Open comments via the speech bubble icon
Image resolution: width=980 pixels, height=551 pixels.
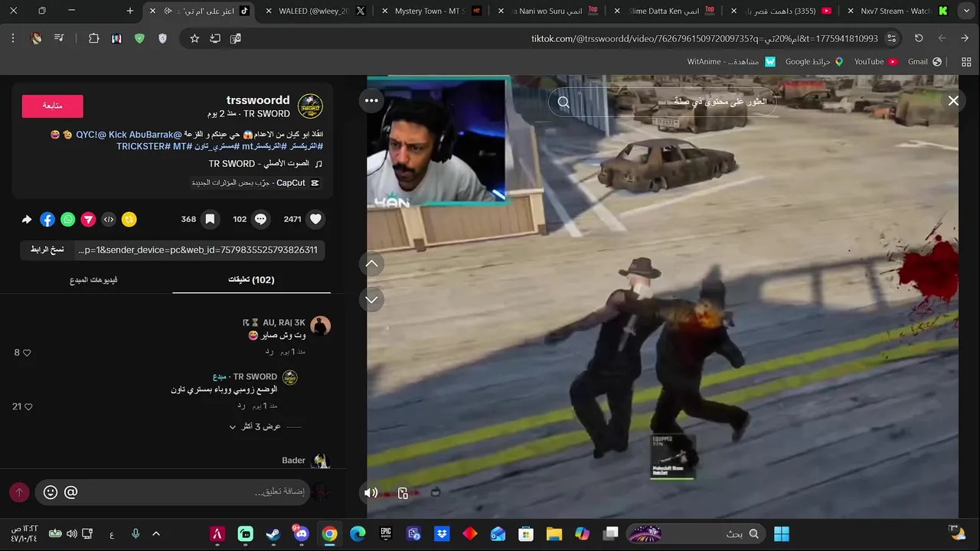[x=261, y=219]
